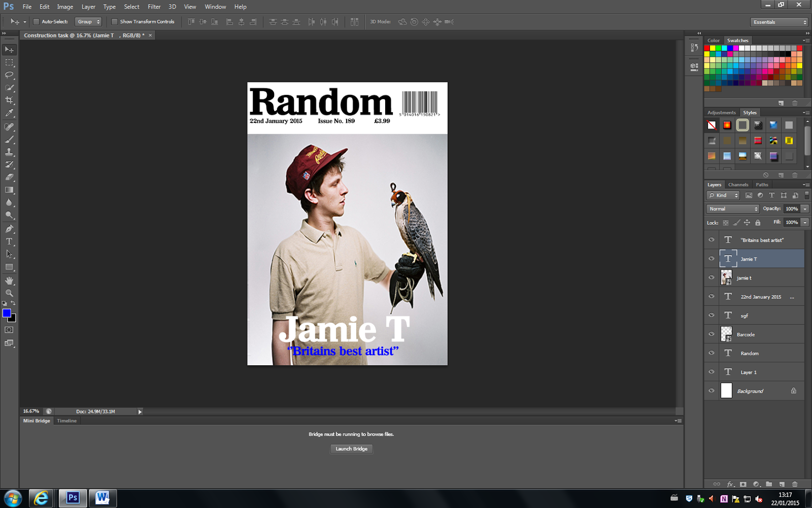Enable Show Transform Controls checkbox
This screenshot has width=812, height=508.
tap(114, 22)
